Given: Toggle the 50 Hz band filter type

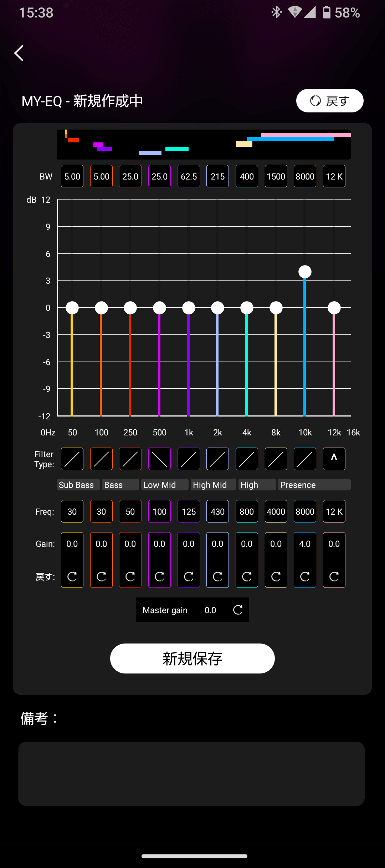Looking at the screenshot, I should coord(72,459).
